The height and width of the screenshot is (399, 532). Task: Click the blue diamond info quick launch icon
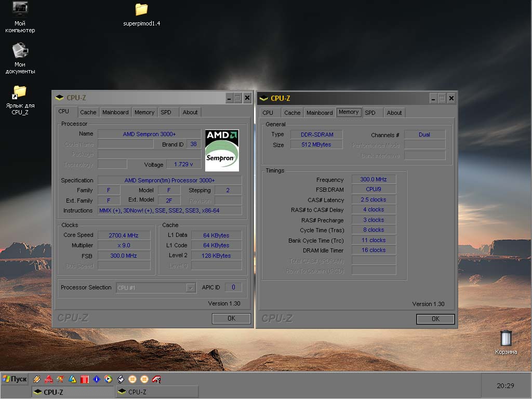coord(96,379)
